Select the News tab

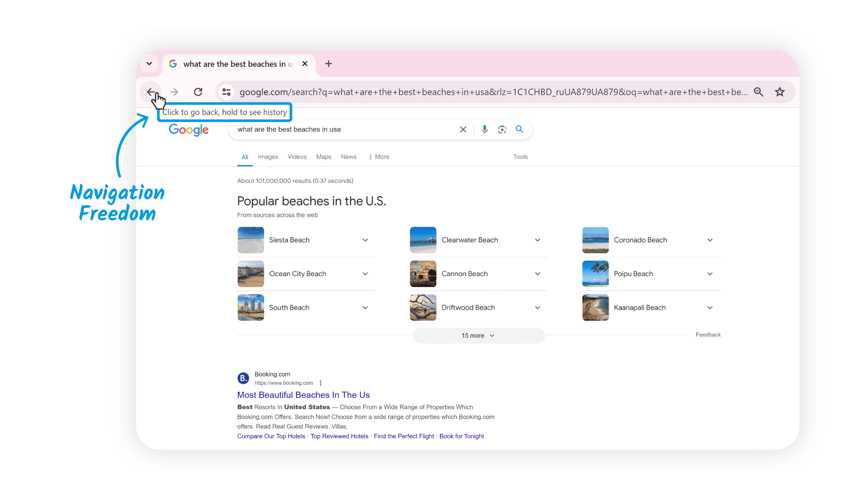[349, 156]
